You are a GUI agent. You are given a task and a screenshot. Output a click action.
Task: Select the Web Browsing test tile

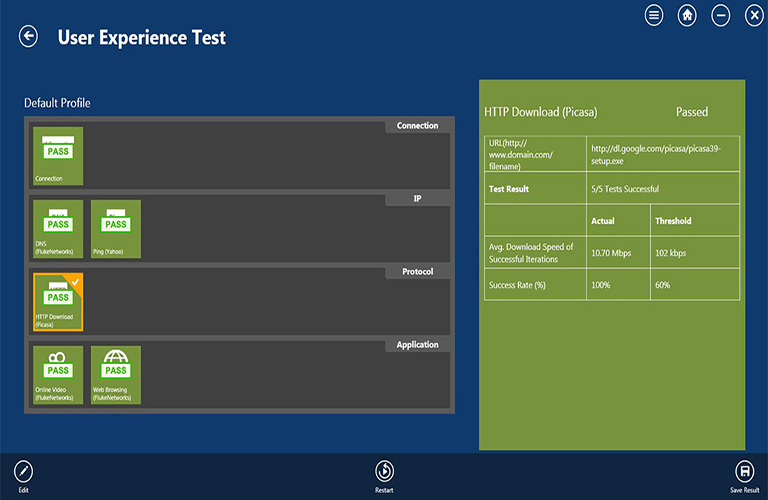116,375
